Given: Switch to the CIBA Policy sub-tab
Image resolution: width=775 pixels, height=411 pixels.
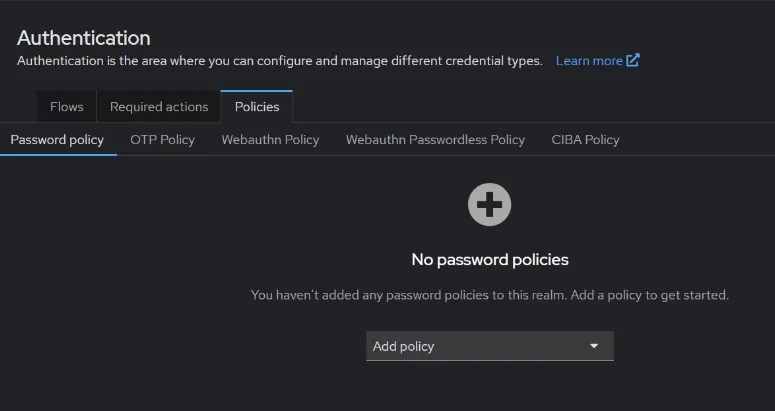Looking at the screenshot, I should click(x=585, y=140).
